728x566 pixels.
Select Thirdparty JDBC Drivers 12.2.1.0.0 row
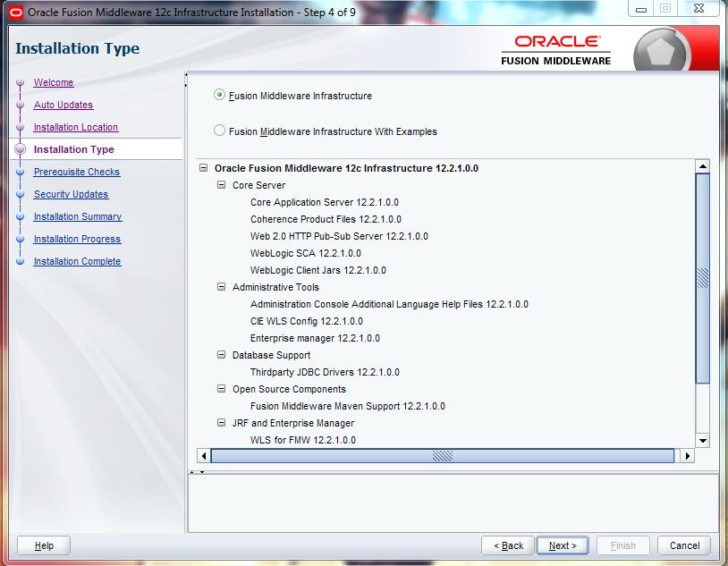coord(325,372)
